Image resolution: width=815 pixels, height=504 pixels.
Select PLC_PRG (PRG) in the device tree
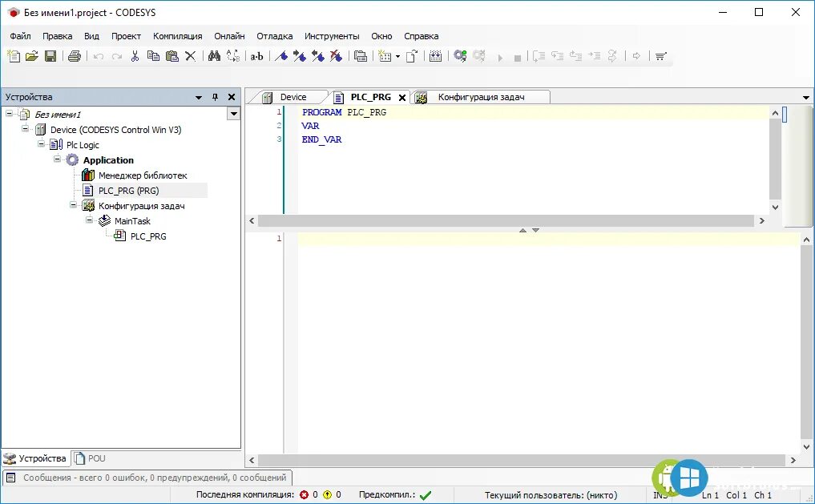128,191
